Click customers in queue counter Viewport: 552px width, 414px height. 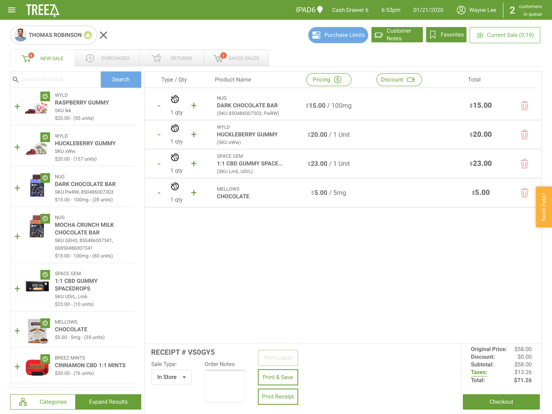(526, 10)
